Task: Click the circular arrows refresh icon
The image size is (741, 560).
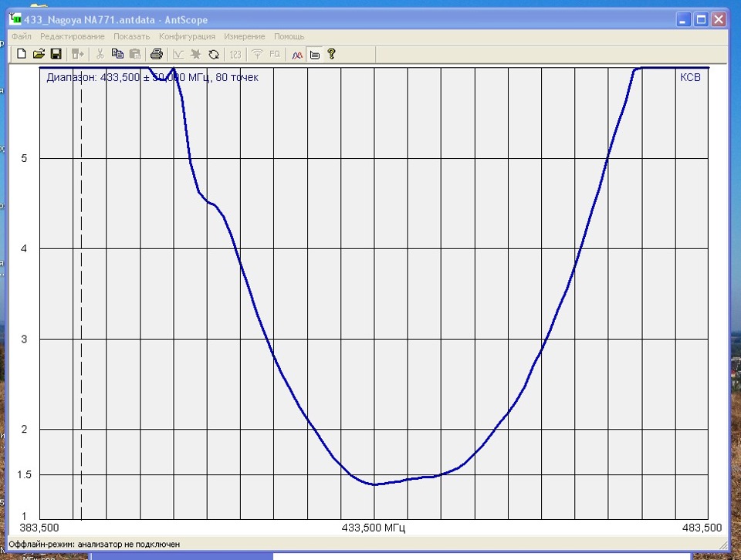Action: [x=214, y=54]
